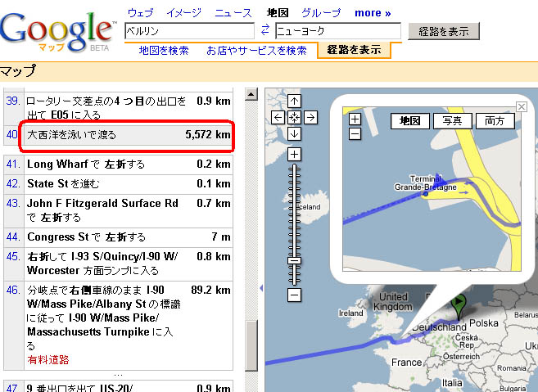Viewport: 538px width, 392px height.
Task: Click the Polska label on map
Action: click(484, 323)
